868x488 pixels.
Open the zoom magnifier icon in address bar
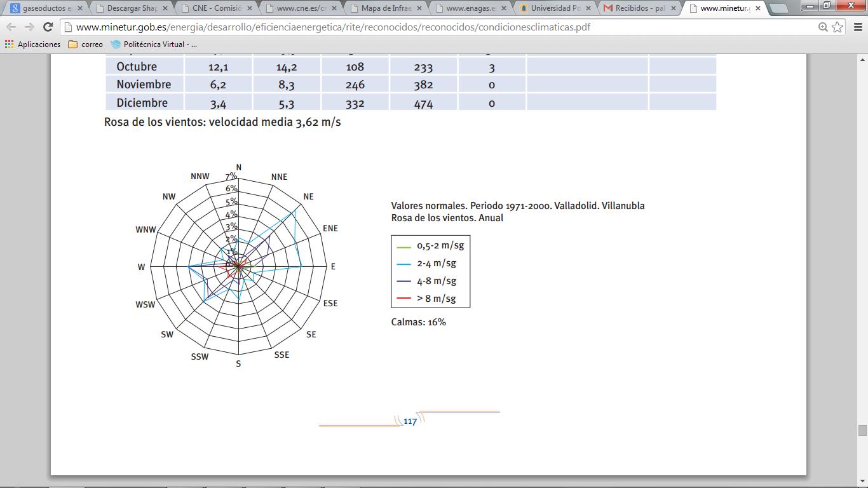[823, 27]
